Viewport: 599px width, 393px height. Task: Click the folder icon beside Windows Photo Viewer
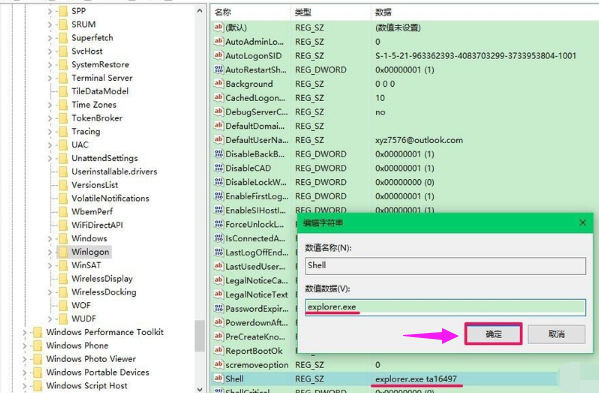38,359
